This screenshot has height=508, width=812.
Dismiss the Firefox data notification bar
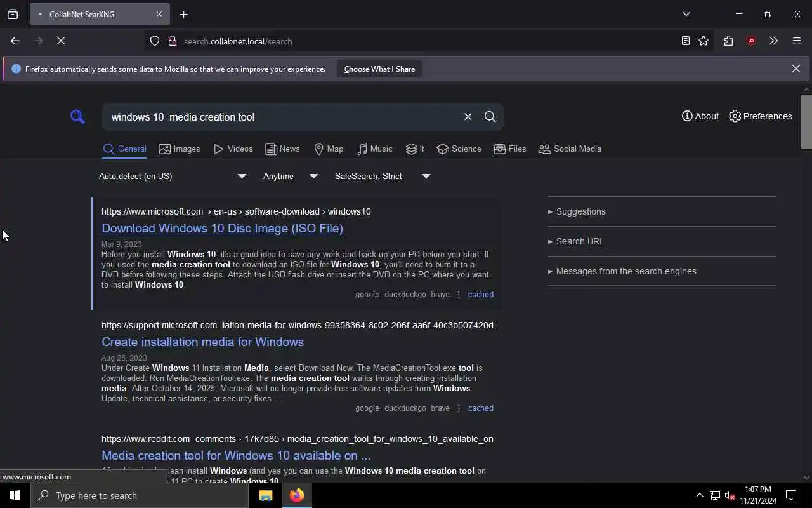pos(796,69)
